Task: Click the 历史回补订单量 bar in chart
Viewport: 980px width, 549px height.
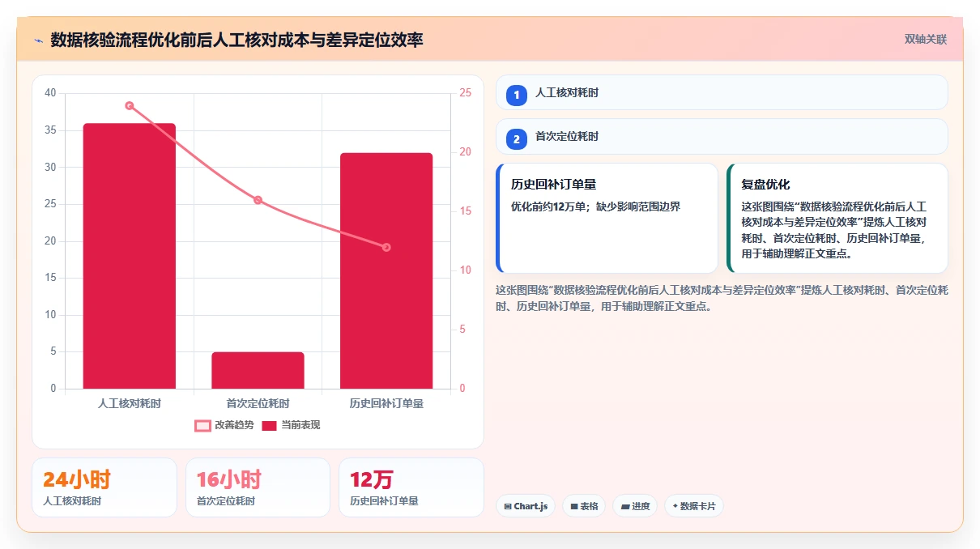Action: 386,270
